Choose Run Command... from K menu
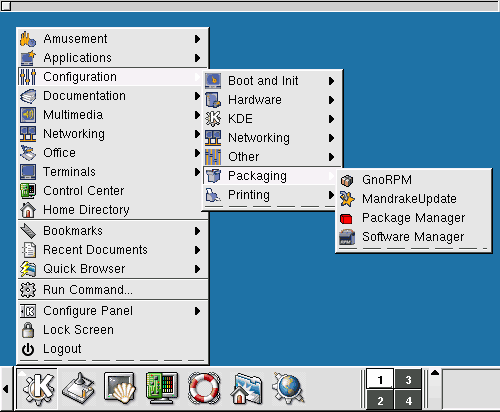Image resolution: width=500 pixels, height=412 pixels. (113, 290)
